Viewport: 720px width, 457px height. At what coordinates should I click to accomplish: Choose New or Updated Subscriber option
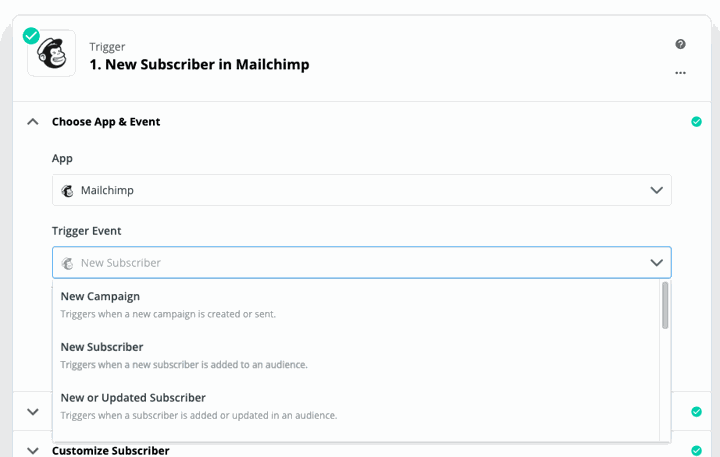tap(356, 406)
